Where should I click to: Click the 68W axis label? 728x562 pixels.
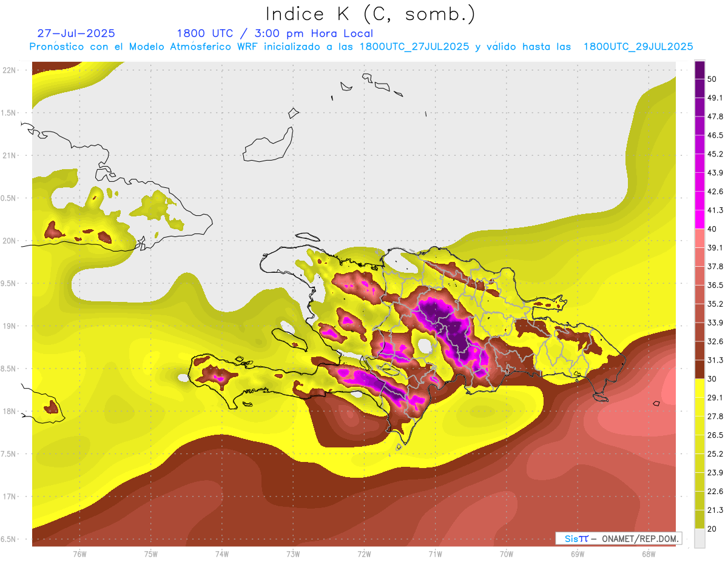tap(649, 554)
